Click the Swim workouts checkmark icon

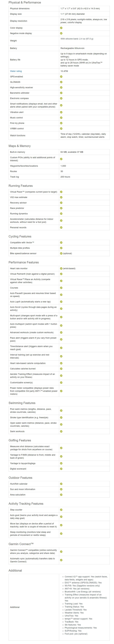pyautogui.click(x=61, y=431)
